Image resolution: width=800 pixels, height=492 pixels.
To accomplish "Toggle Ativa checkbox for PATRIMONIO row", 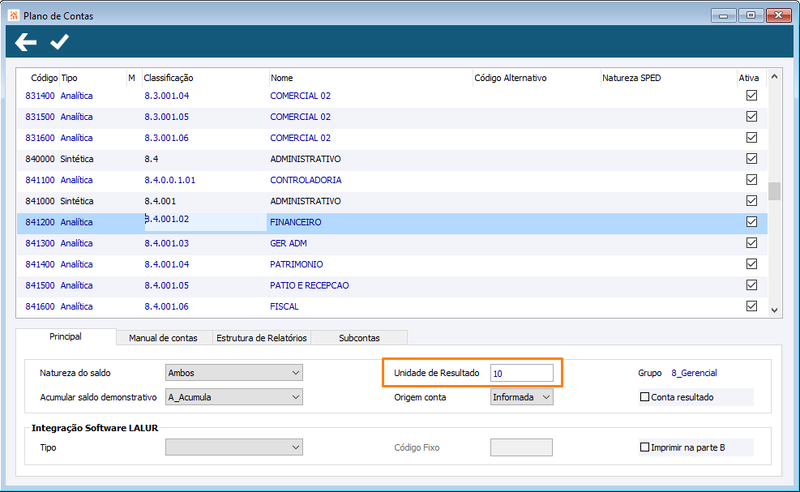I will coord(751,264).
